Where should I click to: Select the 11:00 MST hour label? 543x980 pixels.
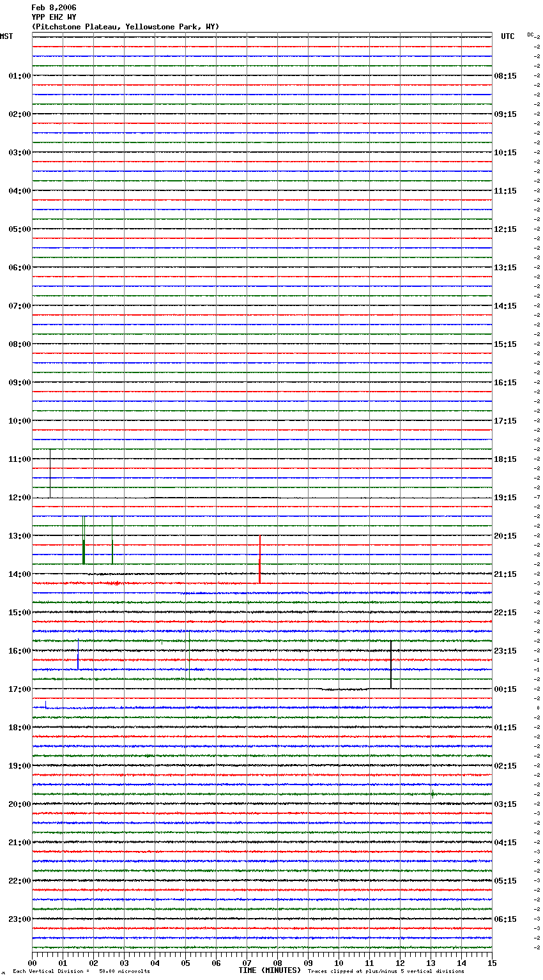[x=20, y=459]
